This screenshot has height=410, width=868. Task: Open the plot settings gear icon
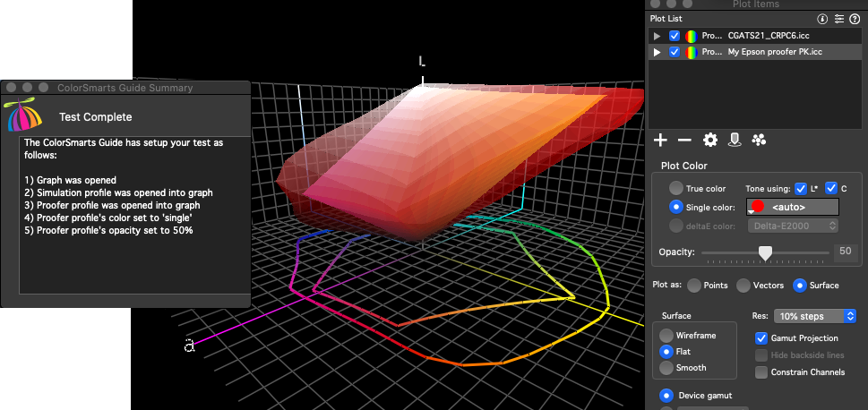click(x=710, y=140)
